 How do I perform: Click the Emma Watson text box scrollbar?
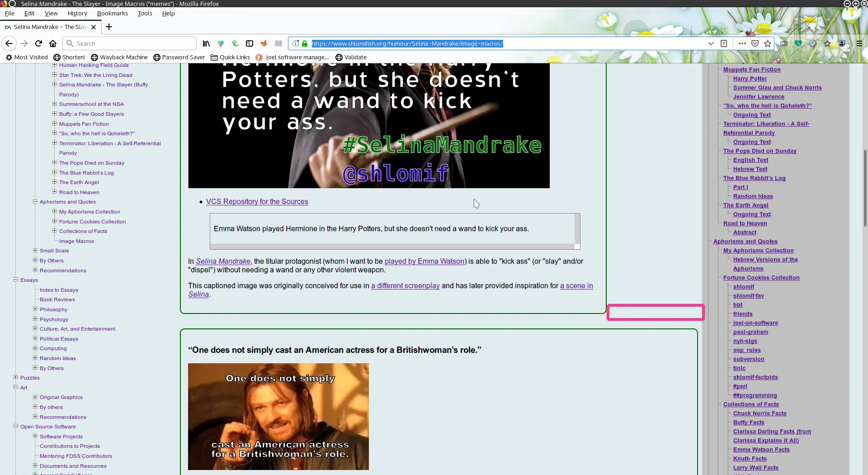[x=577, y=228]
